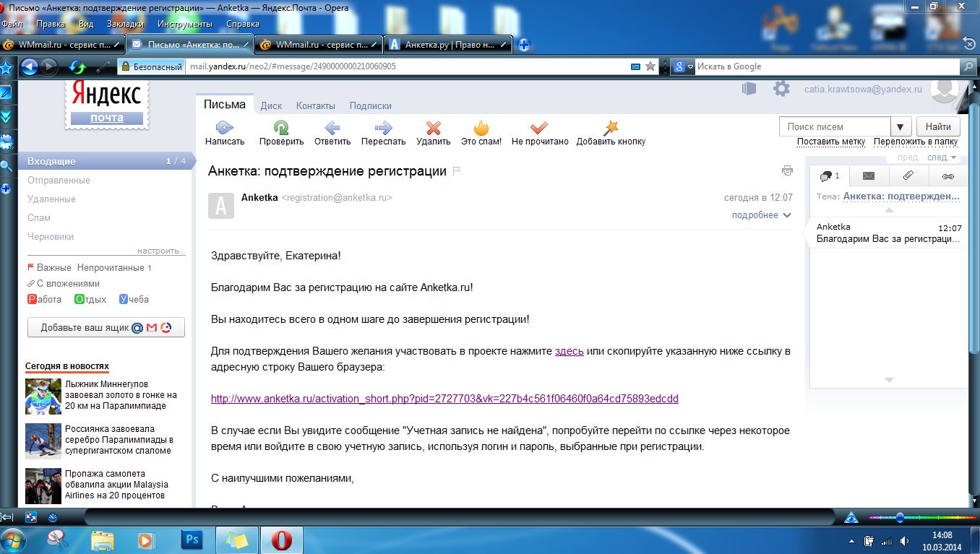Click the Проверить refresh mail icon
This screenshot has width=980, height=554.
pyautogui.click(x=281, y=128)
